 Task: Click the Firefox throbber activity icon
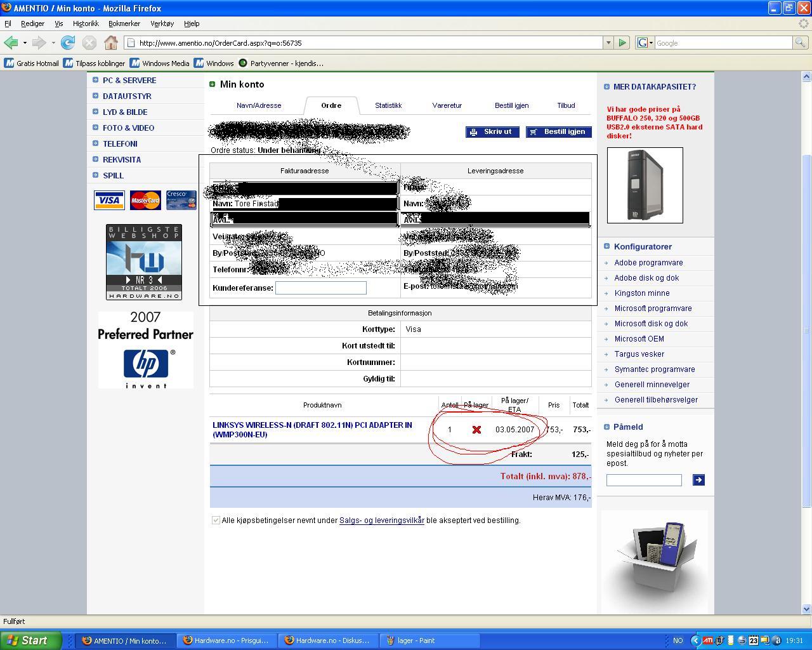point(803,23)
